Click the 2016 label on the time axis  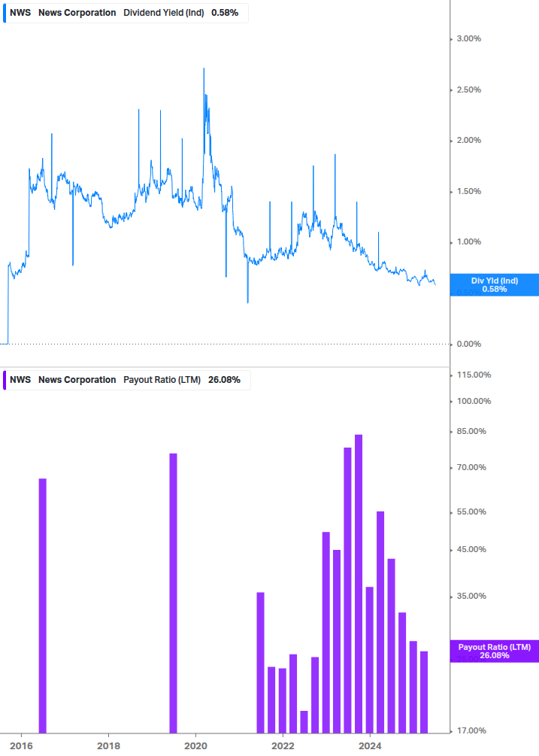[x=22, y=746]
